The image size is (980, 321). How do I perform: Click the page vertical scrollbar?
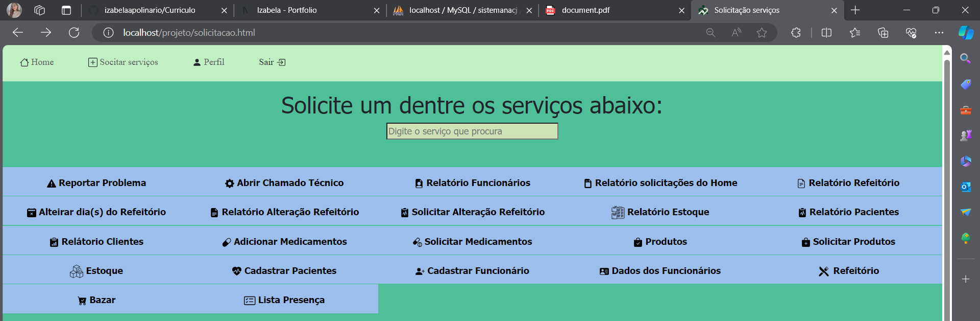pyautogui.click(x=947, y=189)
